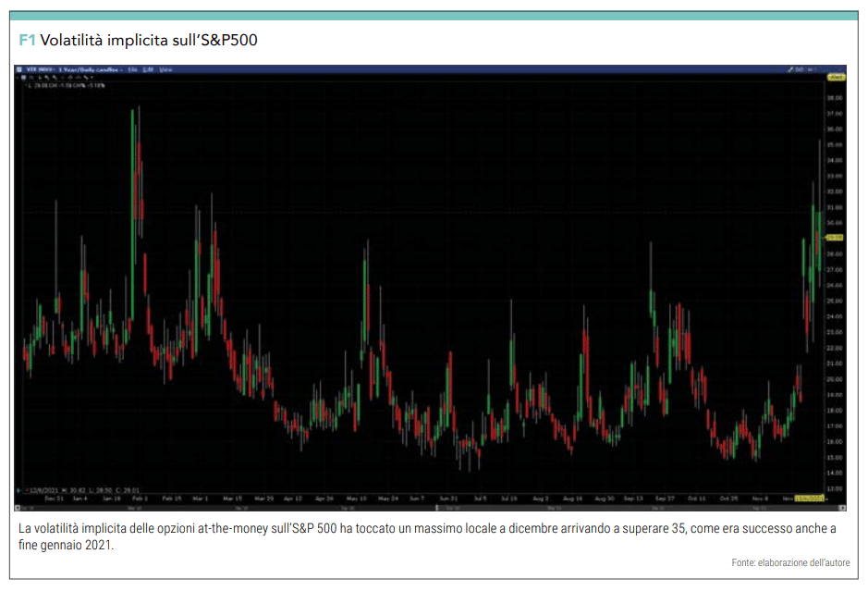The width and height of the screenshot is (868, 591).
Task: Click the caption starting 'La volatilità implicita delle opzioni'
Action: point(427,536)
